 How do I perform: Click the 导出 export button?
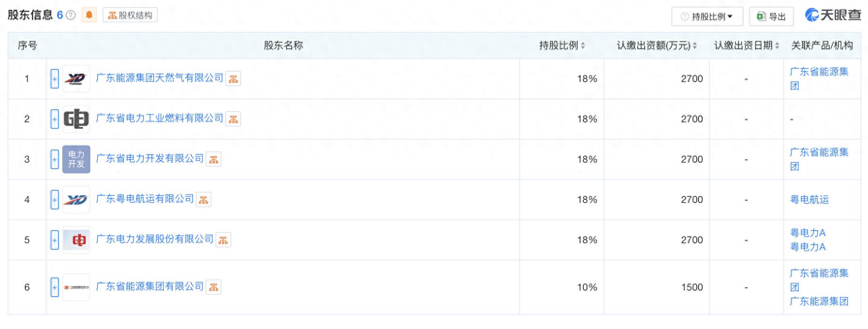[771, 16]
